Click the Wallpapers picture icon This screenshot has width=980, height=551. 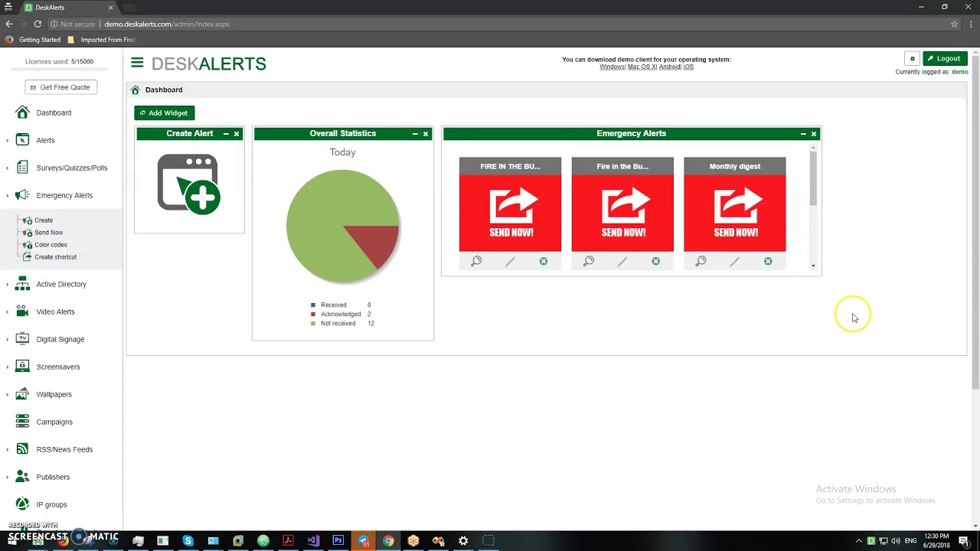point(22,394)
